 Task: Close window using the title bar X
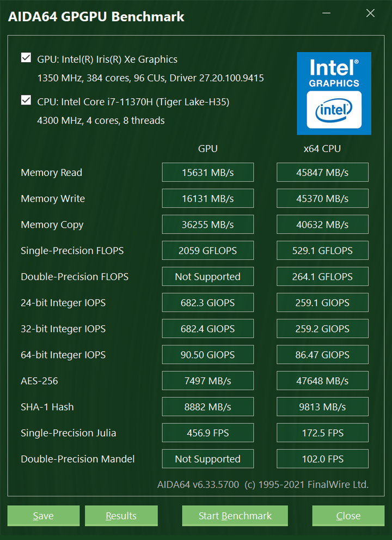(370, 14)
